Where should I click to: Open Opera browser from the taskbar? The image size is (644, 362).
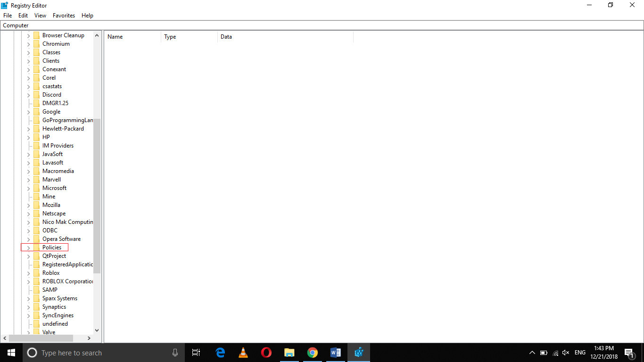(266, 353)
